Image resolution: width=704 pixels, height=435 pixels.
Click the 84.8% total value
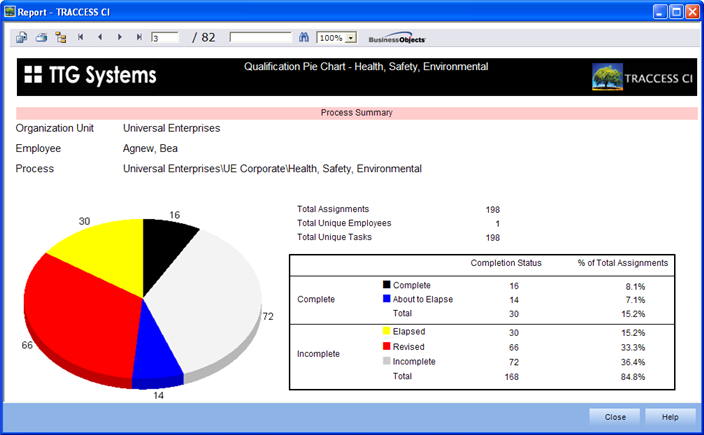tap(633, 377)
